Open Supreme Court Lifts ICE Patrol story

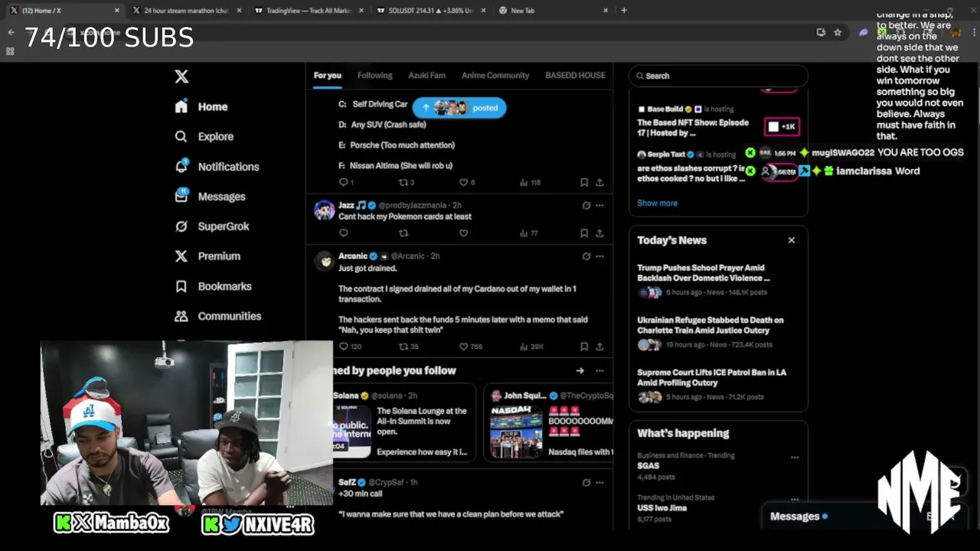point(718,384)
